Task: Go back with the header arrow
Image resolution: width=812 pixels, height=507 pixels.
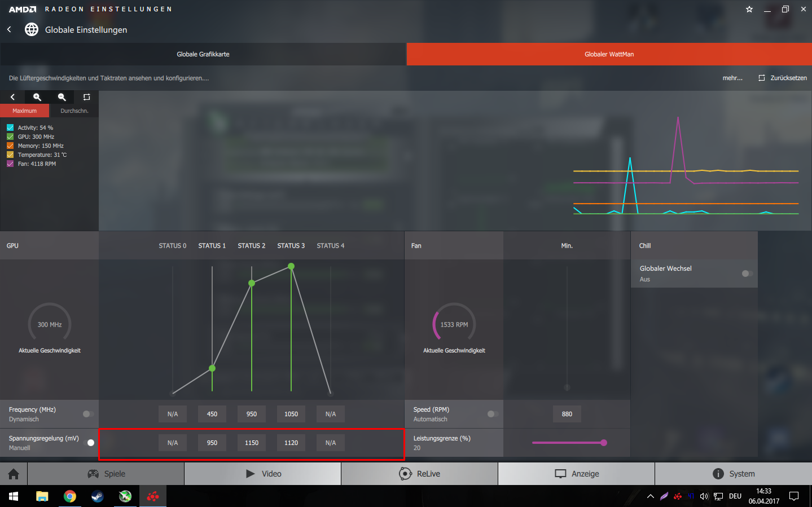Action: click(9, 29)
